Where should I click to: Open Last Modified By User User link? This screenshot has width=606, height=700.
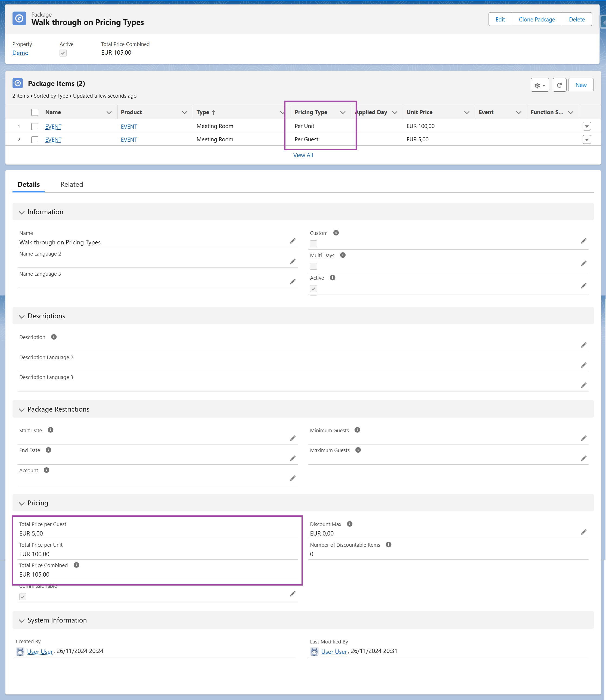click(334, 651)
